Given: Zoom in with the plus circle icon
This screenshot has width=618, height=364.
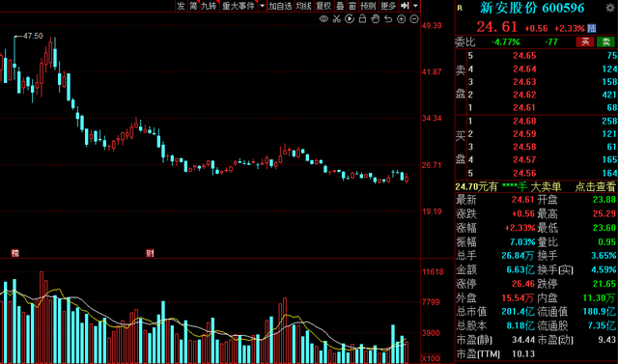Looking at the screenshot, I should click(402, 18).
